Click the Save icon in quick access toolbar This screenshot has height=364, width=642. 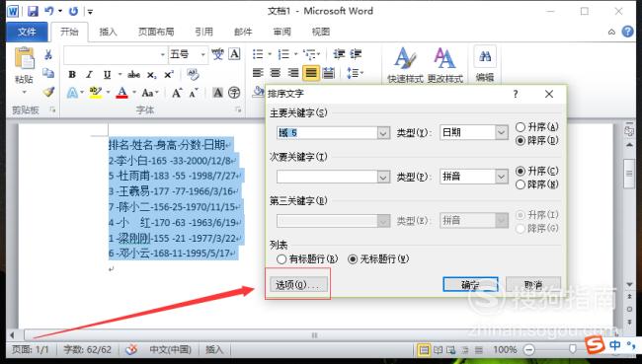click(x=33, y=11)
